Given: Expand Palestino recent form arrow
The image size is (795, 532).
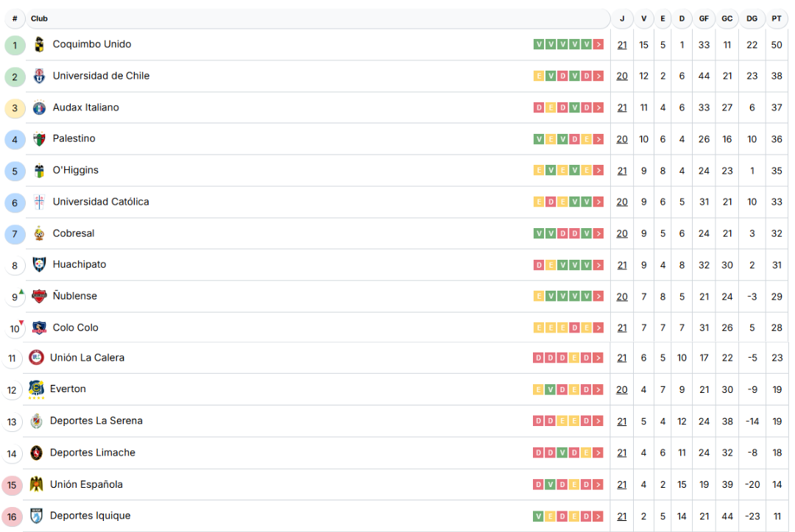Looking at the screenshot, I should click(x=598, y=139).
